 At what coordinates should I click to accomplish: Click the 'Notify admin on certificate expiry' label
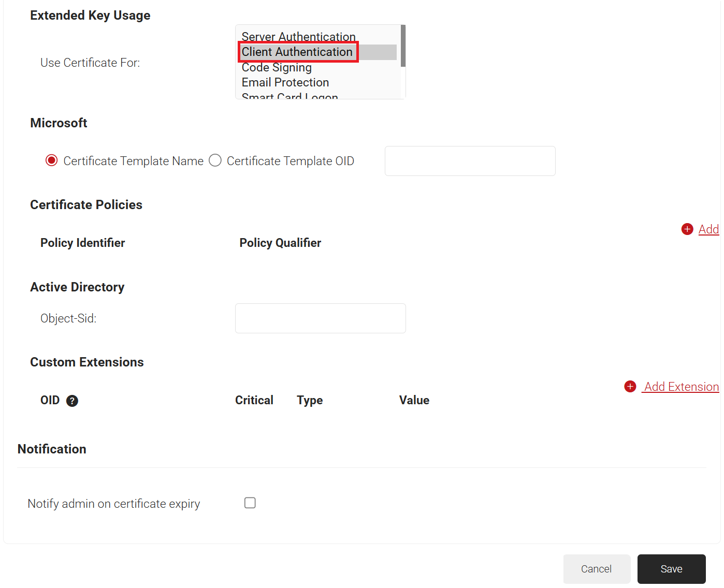coord(113,504)
